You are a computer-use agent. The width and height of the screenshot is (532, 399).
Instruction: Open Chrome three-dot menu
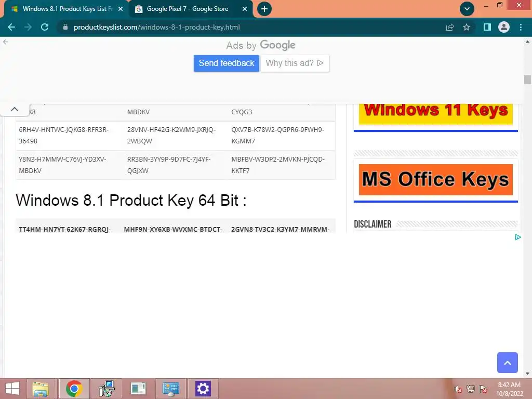(521, 27)
